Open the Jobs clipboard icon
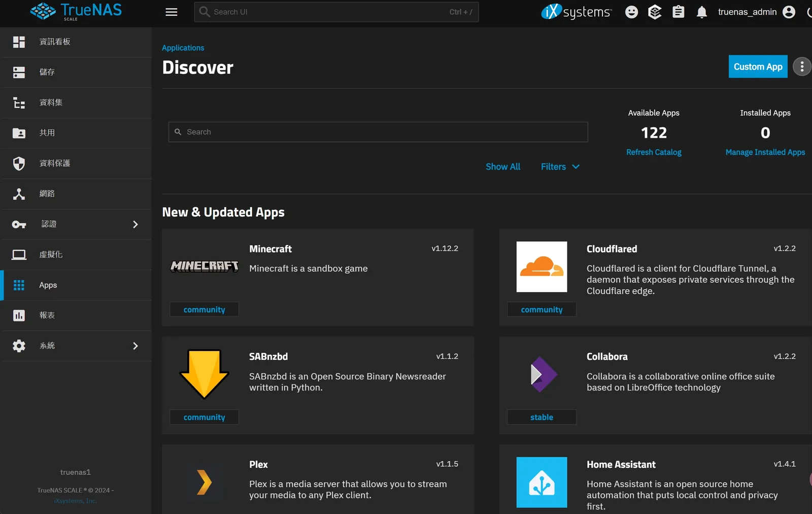Viewport: 812px width, 514px height. pyautogui.click(x=679, y=12)
